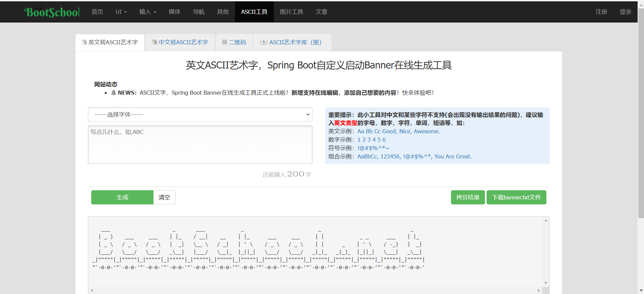Viewport: 644px width, 294px height.
Task: Switch to ASCII艺术字库（图）tab
Action: (292, 42)
